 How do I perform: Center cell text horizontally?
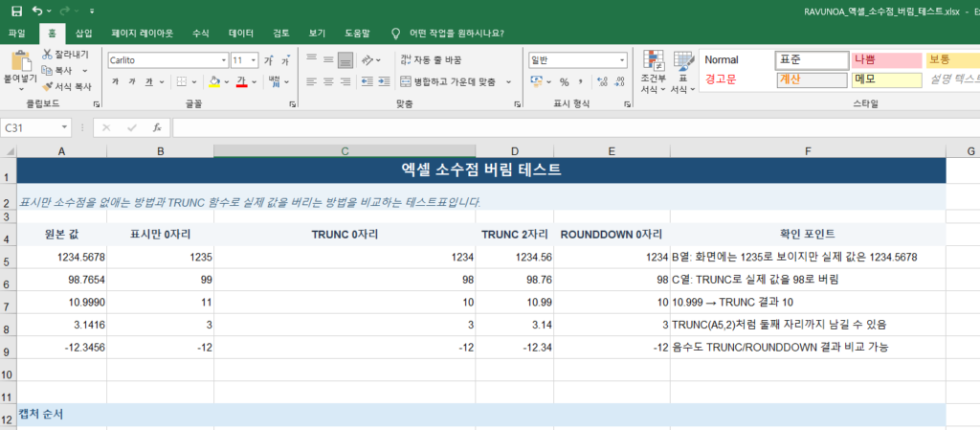[329, 81]
